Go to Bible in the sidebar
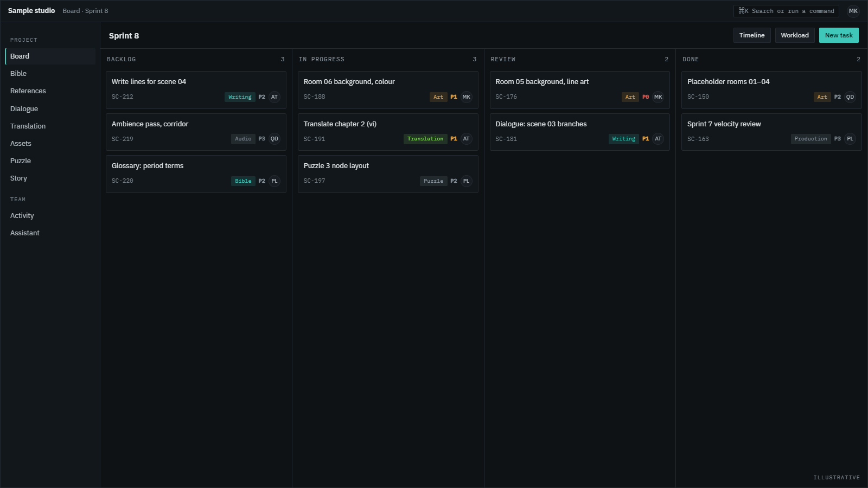Viewport: 868px width, 488px height. (x=50, y=74)
